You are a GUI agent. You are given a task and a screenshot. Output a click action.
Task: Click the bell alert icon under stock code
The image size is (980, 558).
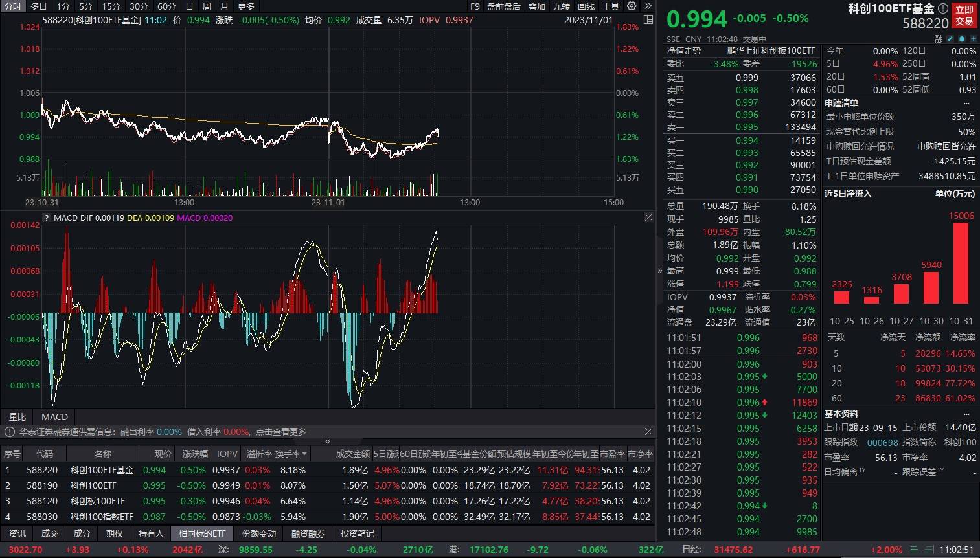[961, 39]
